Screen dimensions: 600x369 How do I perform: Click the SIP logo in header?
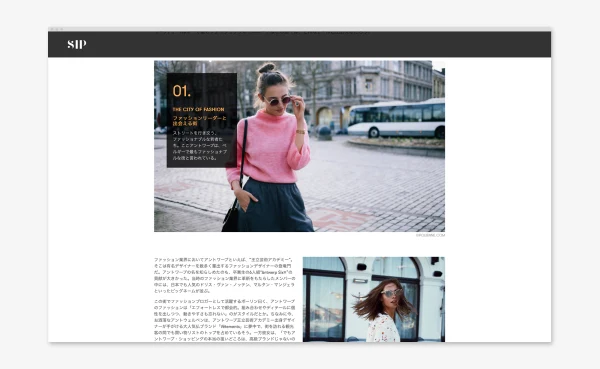point(77,44)
